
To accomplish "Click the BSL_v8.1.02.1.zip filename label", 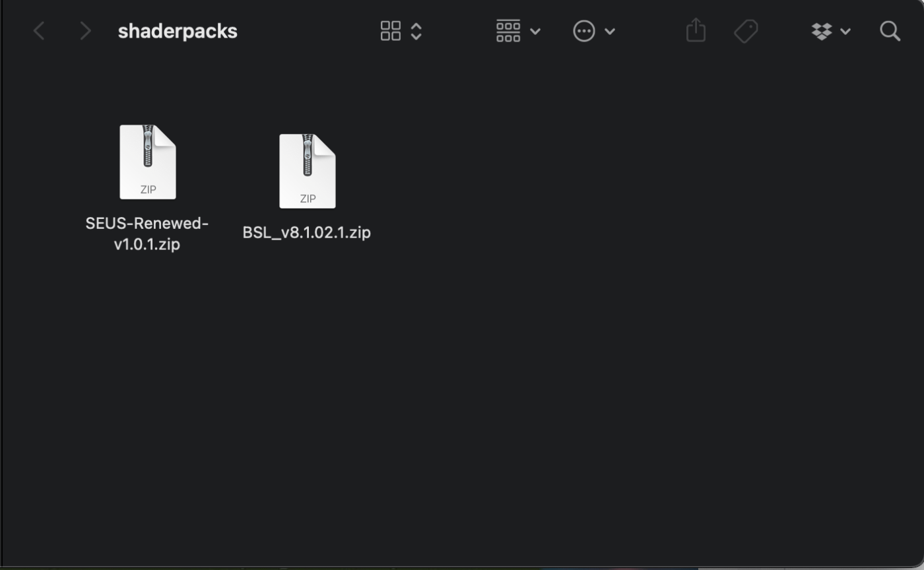I will coord(306,232).
